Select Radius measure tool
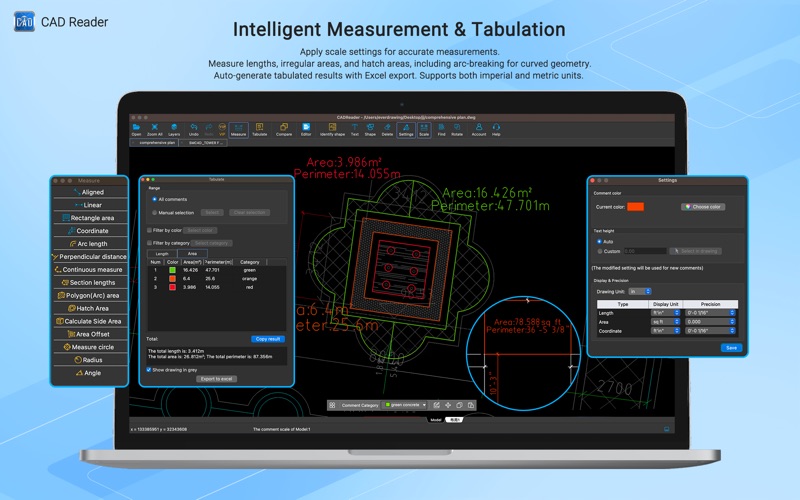The width and height of the screenshot is (800, 500). pyautogui.click(x=89, y=360)
